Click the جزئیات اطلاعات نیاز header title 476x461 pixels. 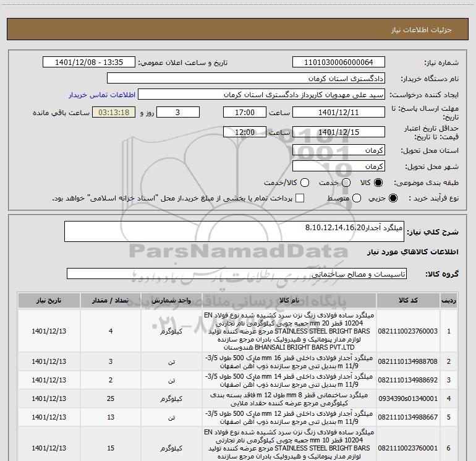point(422,30)
